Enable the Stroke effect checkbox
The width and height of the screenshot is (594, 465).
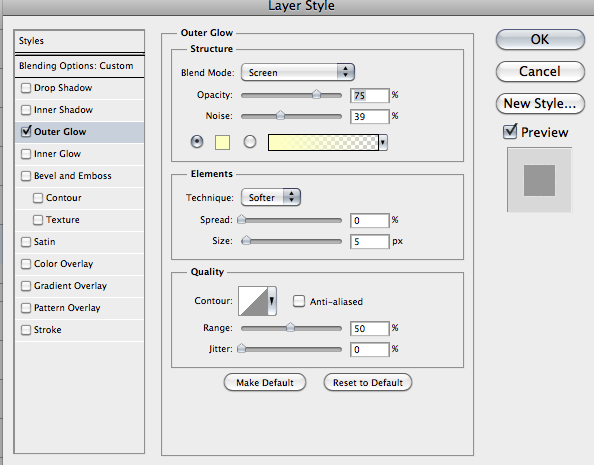[x=26, y=330]
